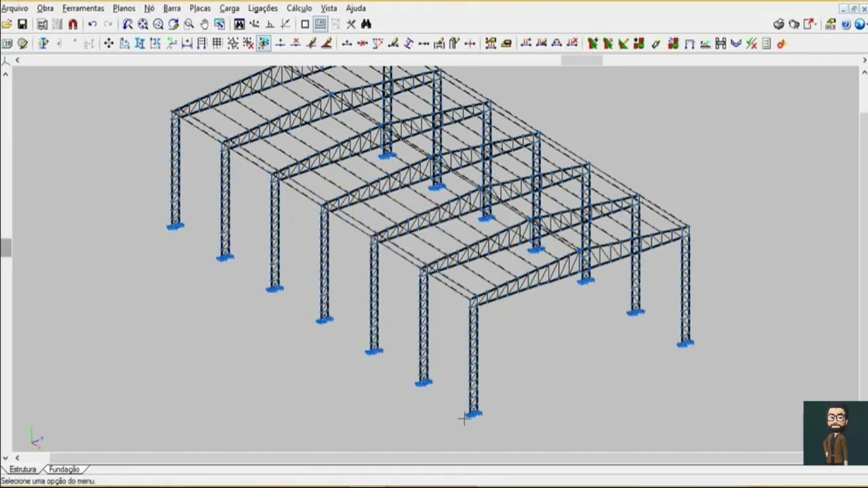Image resolution: width=868 pixels, height=488 pixels.
Task: Click the blue I-beam section icon
Action: coord(43,43)
